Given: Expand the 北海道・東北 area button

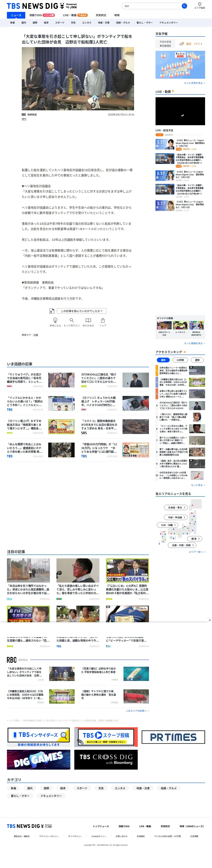Looking at the screenshot, I should click(x=176, y=507).
